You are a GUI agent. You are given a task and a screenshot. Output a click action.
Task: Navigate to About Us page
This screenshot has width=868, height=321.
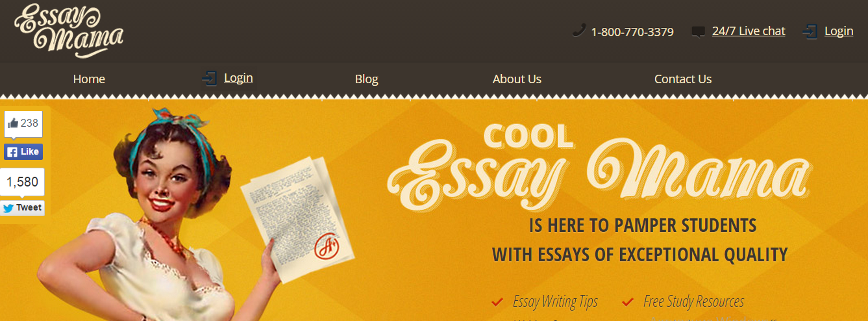(x=517, y=79)
